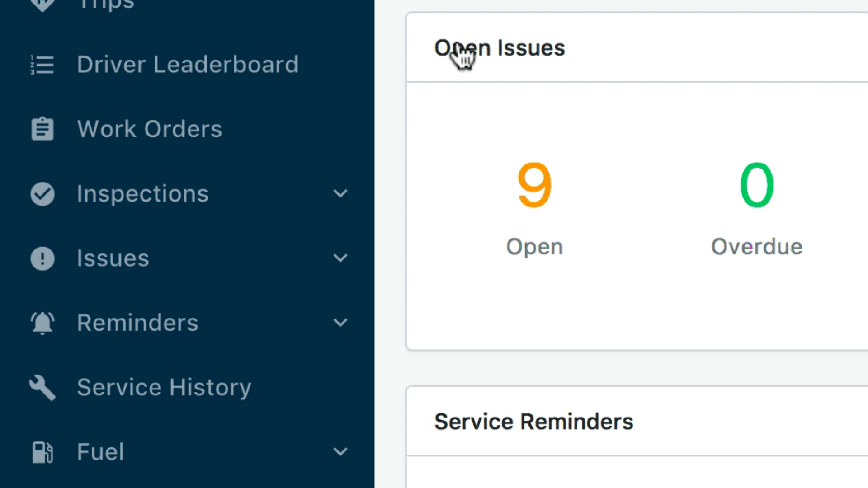
Task: Click the Service History wrench icon
Action: [x=42, y=387]
